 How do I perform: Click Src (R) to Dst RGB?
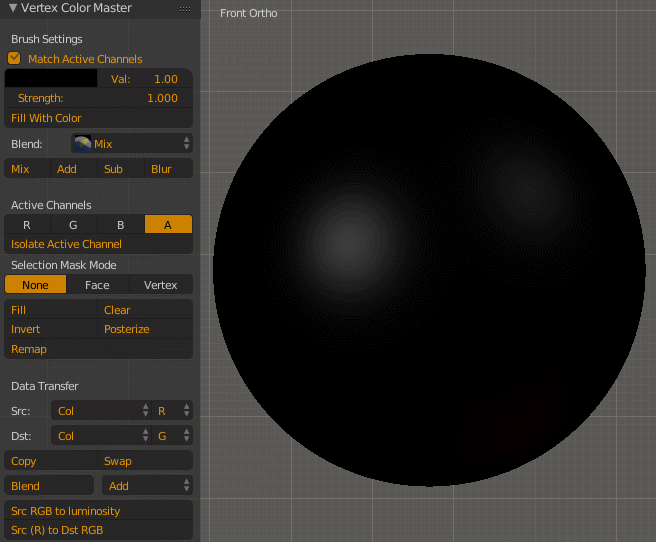[x=98, y=530]
